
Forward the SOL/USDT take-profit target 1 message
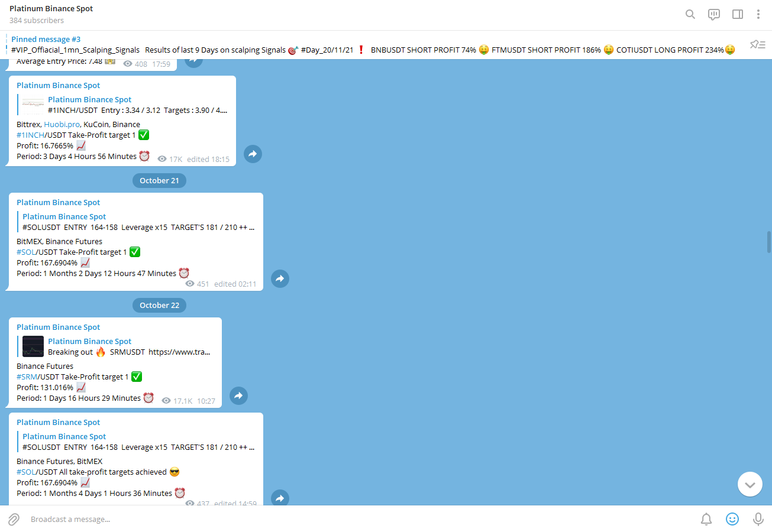click(280, 278)
